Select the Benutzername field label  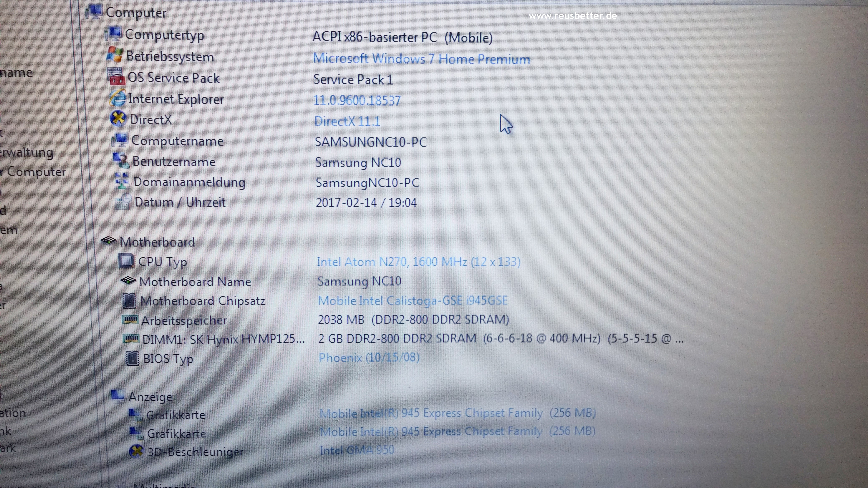coord(174,162)
